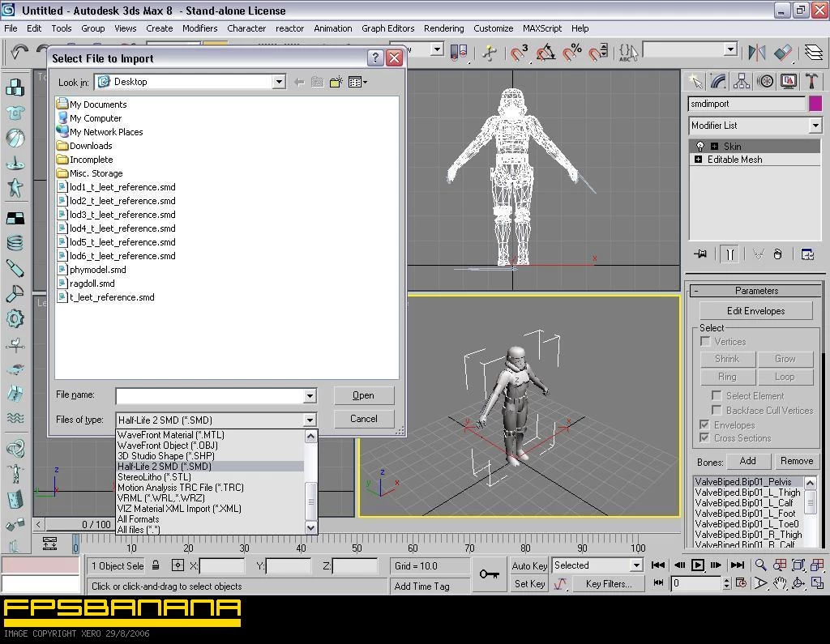Toggle Show End Result icon
This screenshot has height=644, width=830.
(730, 254)
